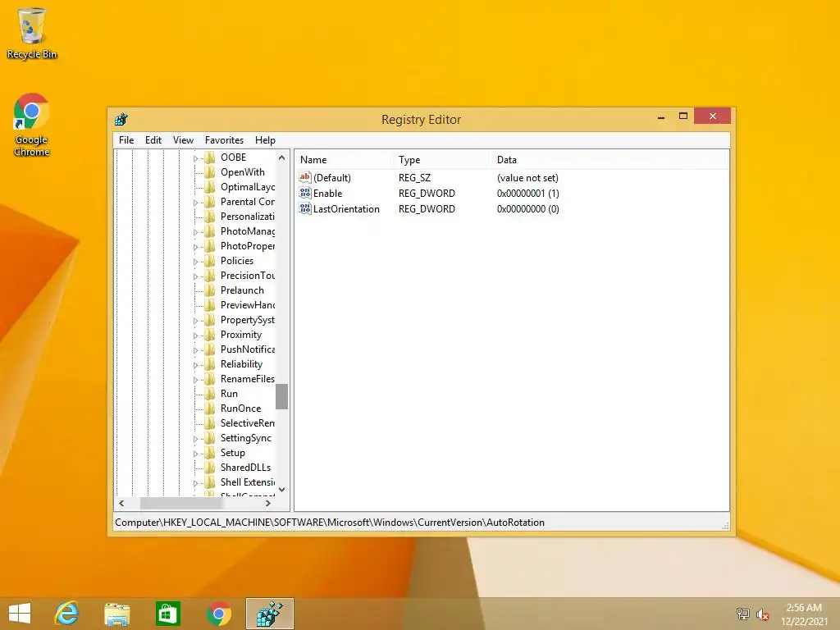The width and height of the screenshot is (840, 630).
Task: Select the PreviewHandlers key
Action: [x=248, y=305]
